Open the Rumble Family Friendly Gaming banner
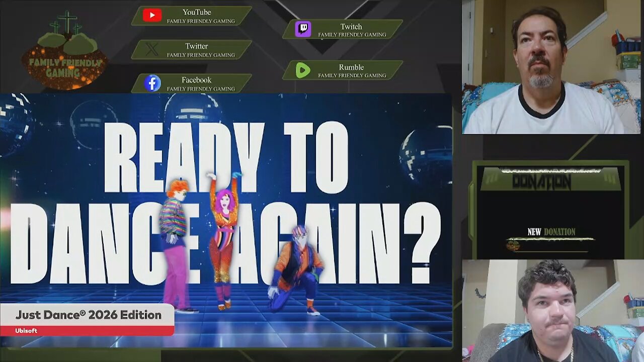The image size is (644, 362). coord(342,70)
